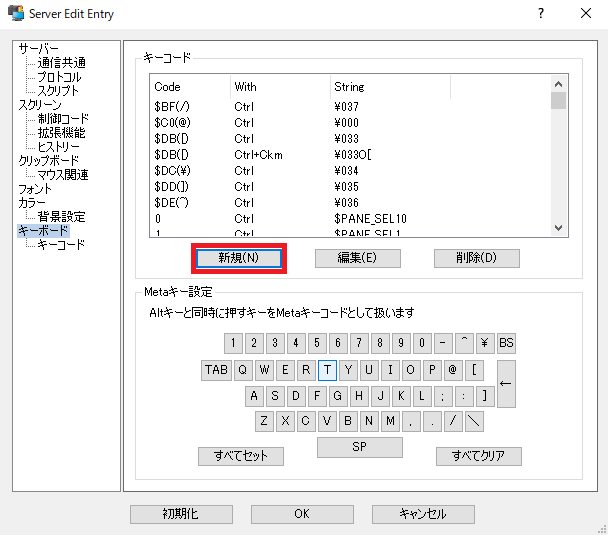This screenshot has height=535, width=608.
Task: Toggle the P Meta key
Action: [432, 370]
